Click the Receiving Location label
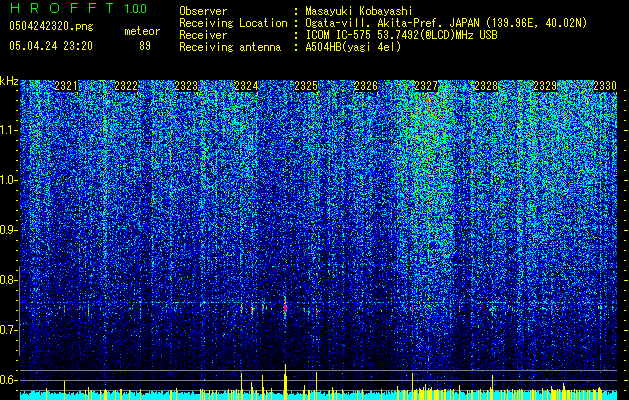This screenshot has width=629, height=400. (233, 23)
